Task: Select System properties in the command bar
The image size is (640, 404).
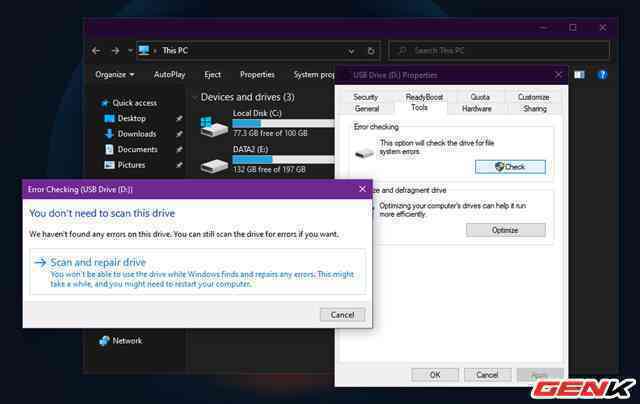Action: pyautogui.click(x=314, y=75)
